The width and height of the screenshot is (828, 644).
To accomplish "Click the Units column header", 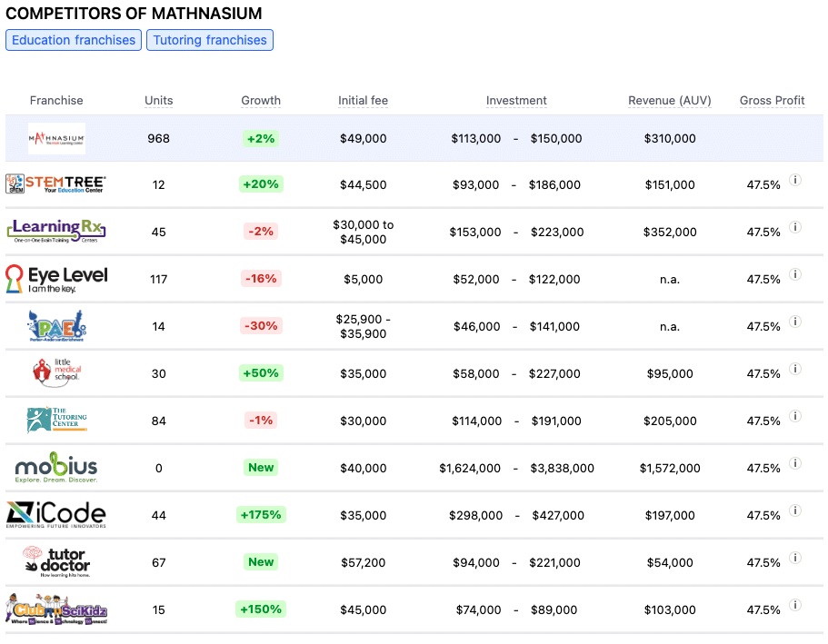I will 159,100.
